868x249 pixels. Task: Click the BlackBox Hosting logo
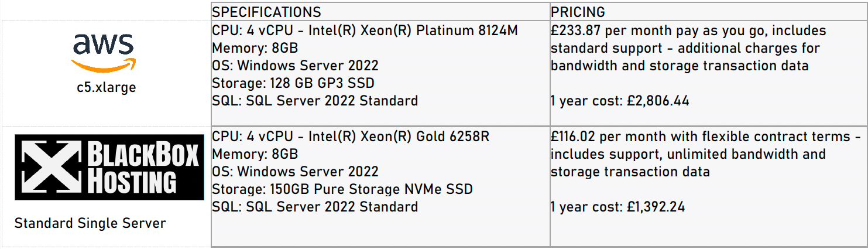109,166
